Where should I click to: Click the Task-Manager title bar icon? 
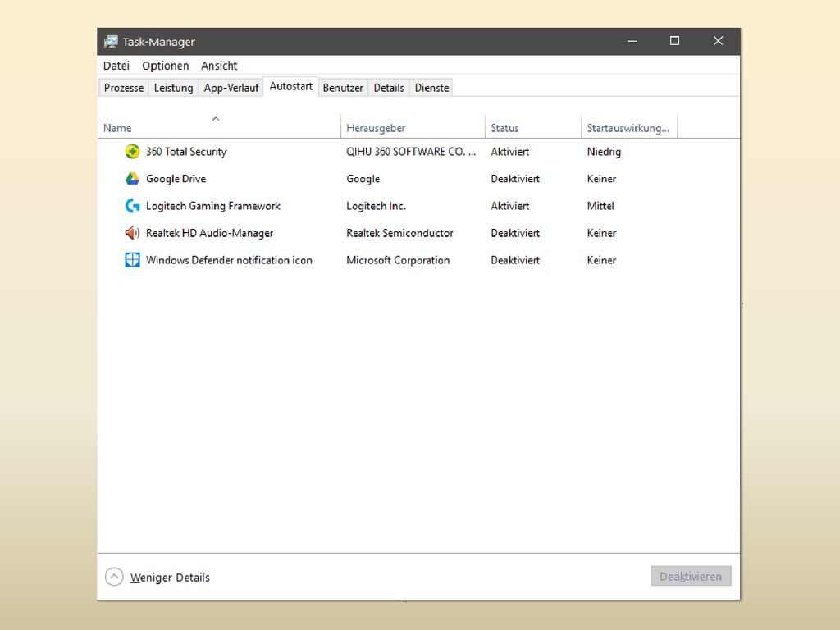[x=111, y=42]
